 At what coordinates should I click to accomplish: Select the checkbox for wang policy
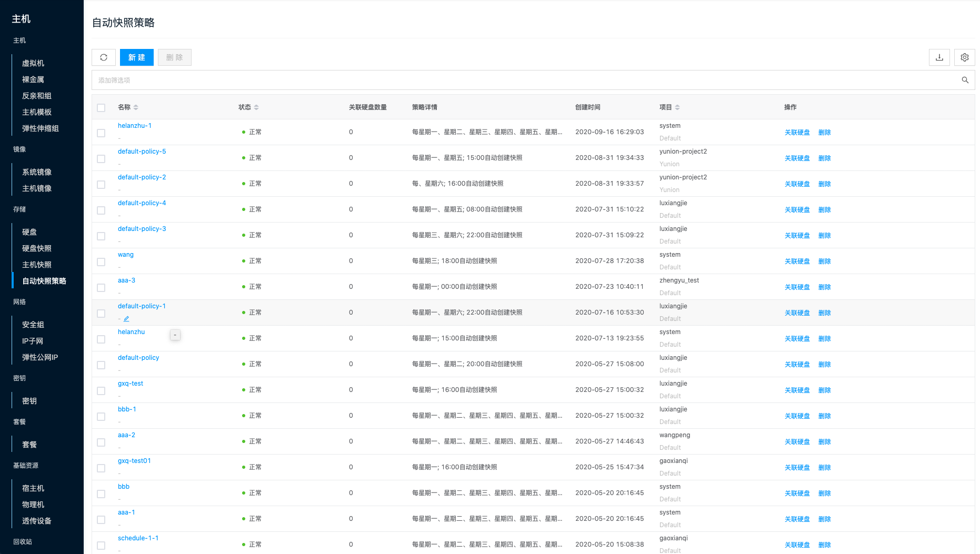(101, 262)
